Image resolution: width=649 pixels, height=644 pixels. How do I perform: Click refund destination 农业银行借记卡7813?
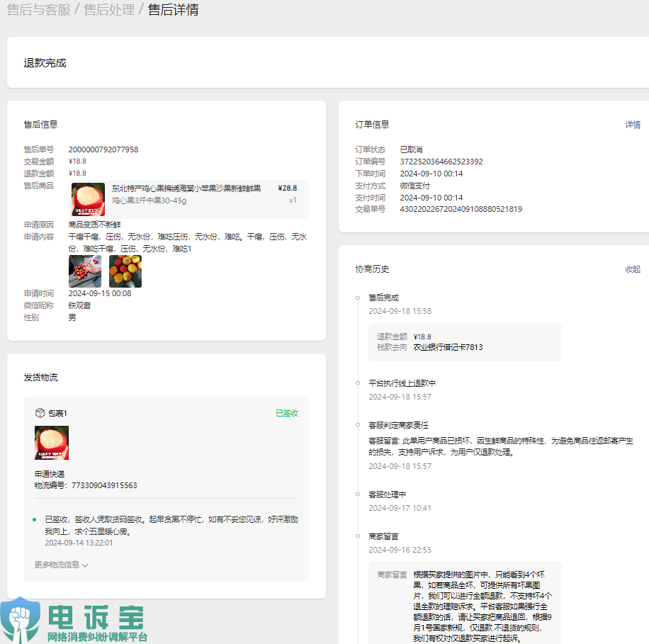coord(448,347)
